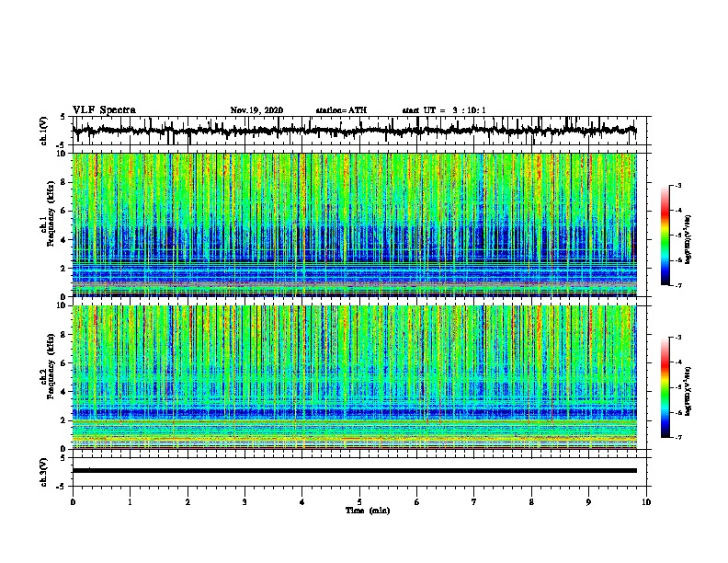
Task: Click the date "Nov.19, 2020"
Action: pyautogui.click(x=256, y=110)
